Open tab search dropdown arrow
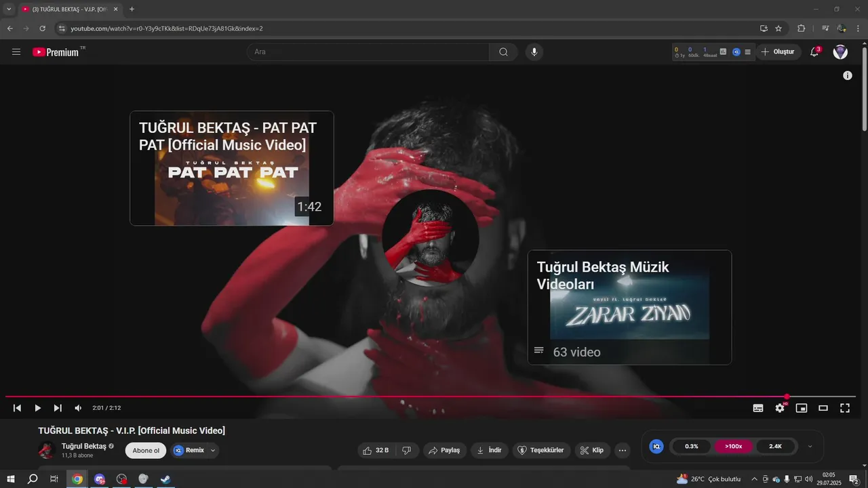868x488 pixels. pyautogui.click(x=9, y=9)
